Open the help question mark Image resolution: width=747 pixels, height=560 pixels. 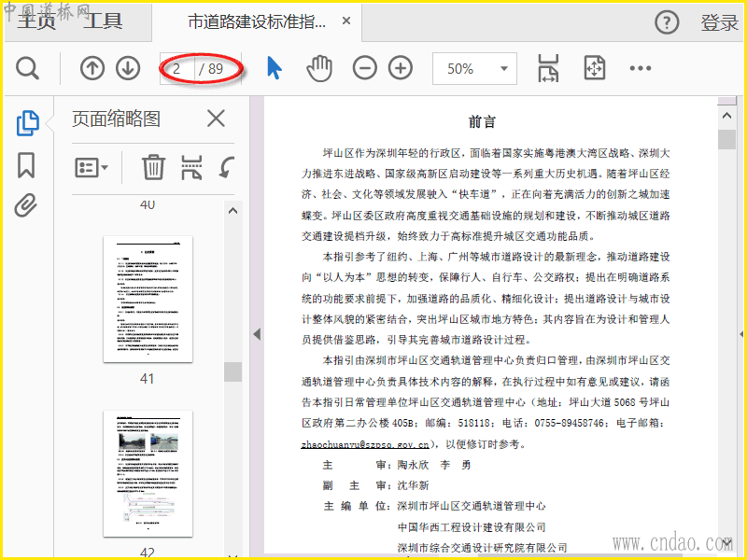click(667, 21)
